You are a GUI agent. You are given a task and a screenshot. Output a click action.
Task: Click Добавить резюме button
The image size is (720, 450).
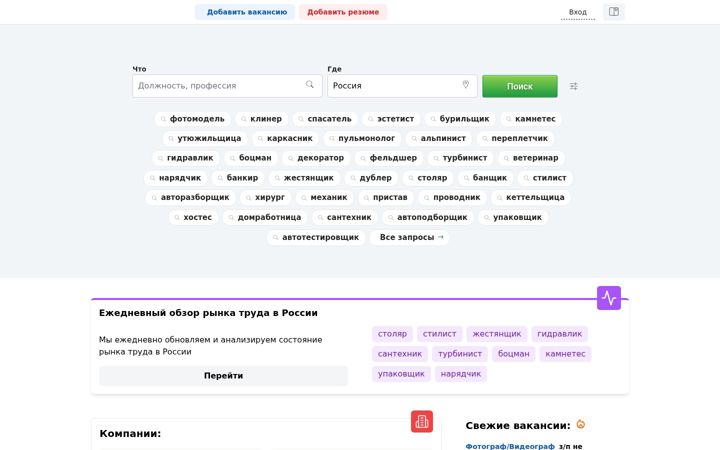(343, 12)
